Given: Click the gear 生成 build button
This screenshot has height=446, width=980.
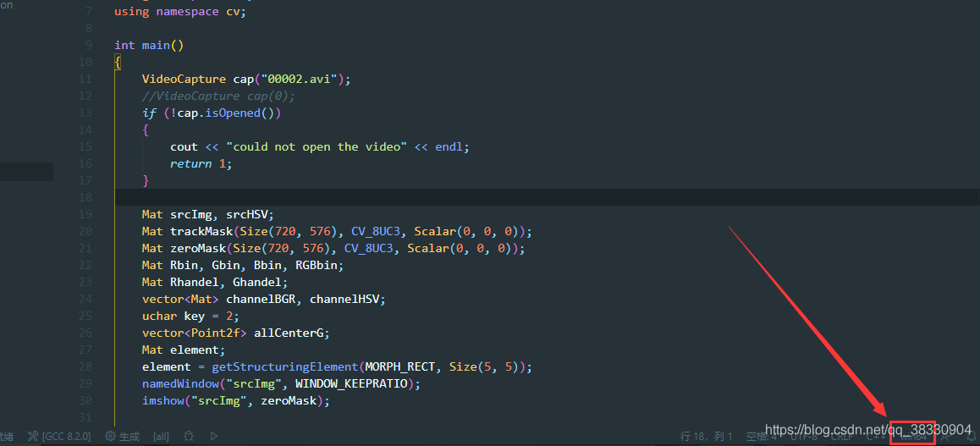Looking at the screenshot, I should click(x=123, y=436).
